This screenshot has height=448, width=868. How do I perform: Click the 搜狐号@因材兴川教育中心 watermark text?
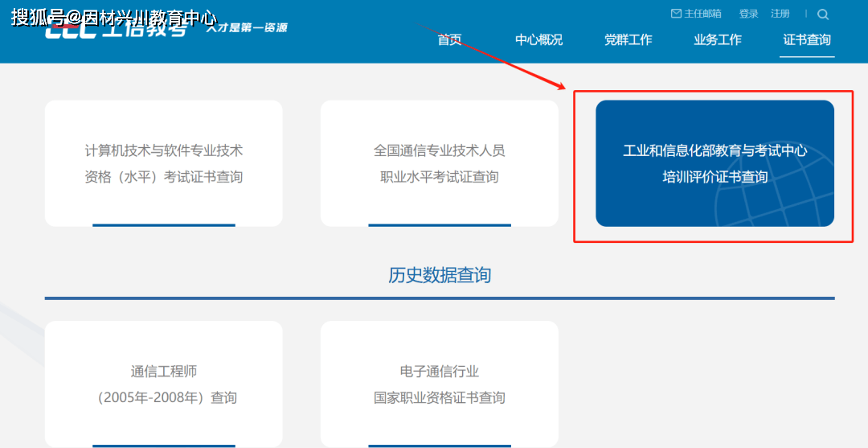pos(114,17)
